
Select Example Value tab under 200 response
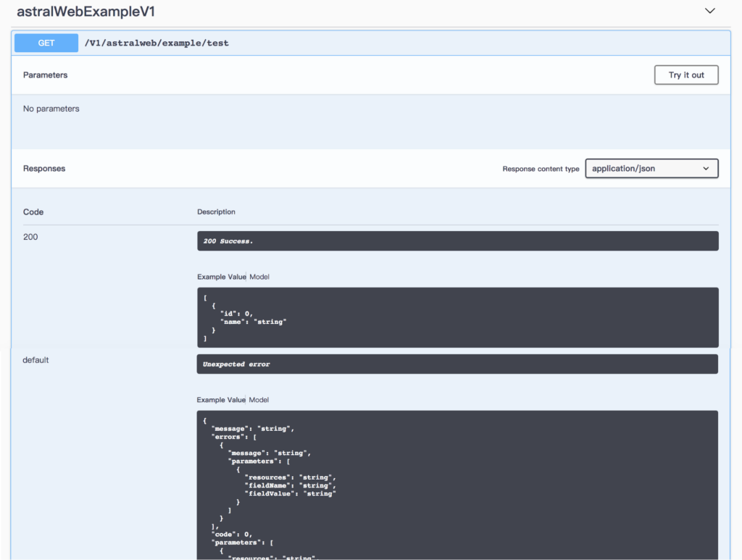click(x=222, y=277)
